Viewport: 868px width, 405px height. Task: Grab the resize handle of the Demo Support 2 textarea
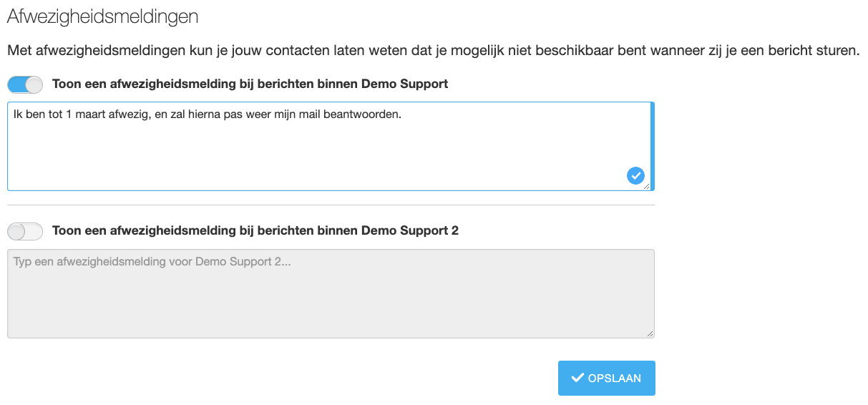point(650,333)
